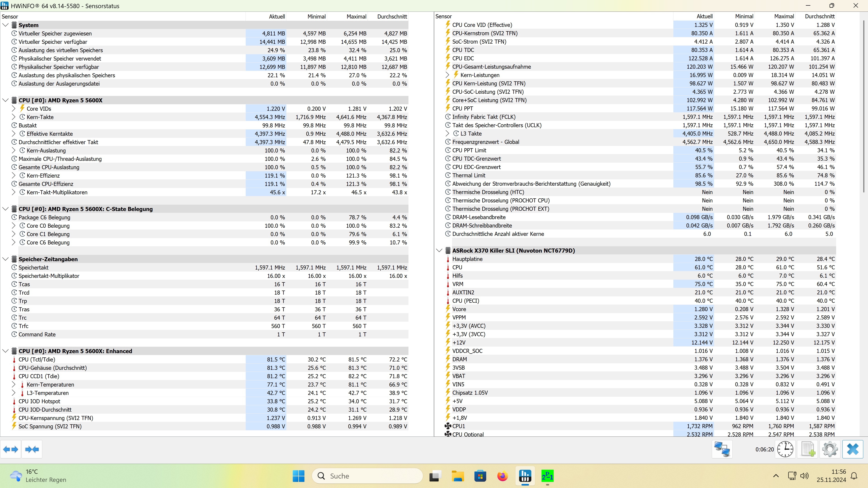Viewport: 868px width, 488px height.
Task: Collapse the ASRock X370 Killer SLI group
Action: (x=439, y=250)
